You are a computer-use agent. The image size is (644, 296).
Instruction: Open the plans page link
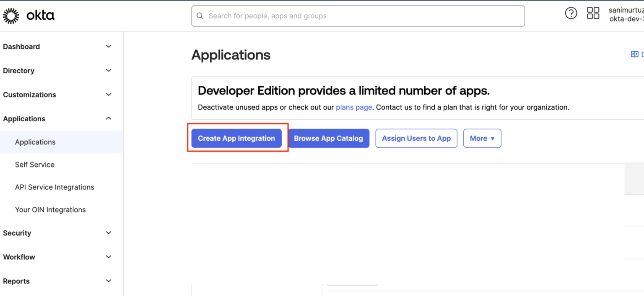coord(353,107)
